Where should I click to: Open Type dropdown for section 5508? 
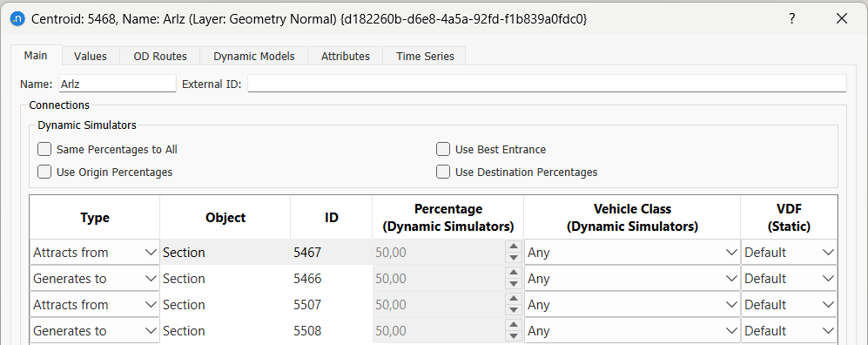point(95,330)
